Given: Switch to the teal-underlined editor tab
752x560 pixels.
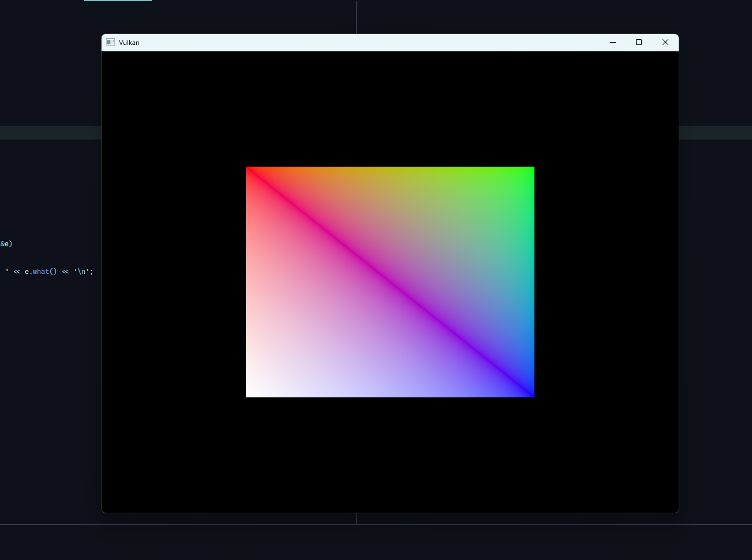Looking at the screenshot, I should 118,1.
